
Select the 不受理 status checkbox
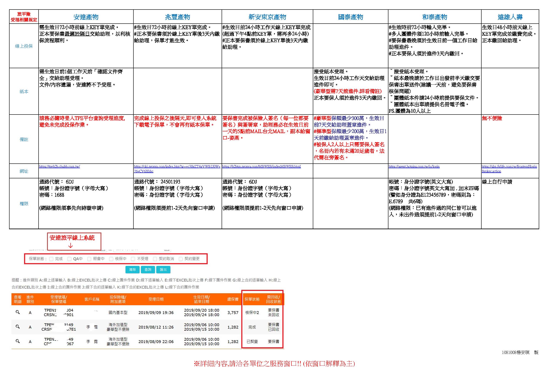click(x=133, y=259)
